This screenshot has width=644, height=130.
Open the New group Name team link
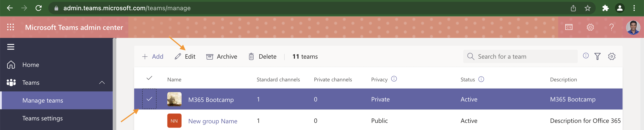212,121
